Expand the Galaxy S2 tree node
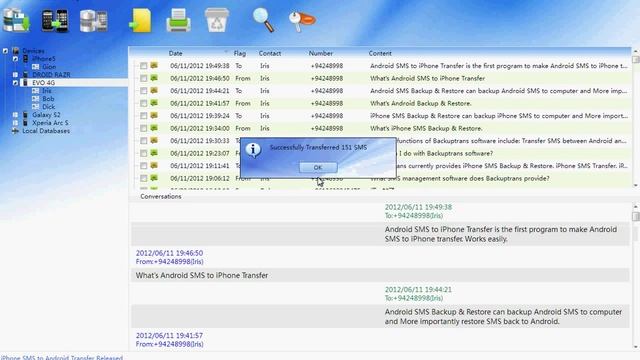The width and height of the screenshot is (640, 360). point(16,115)
